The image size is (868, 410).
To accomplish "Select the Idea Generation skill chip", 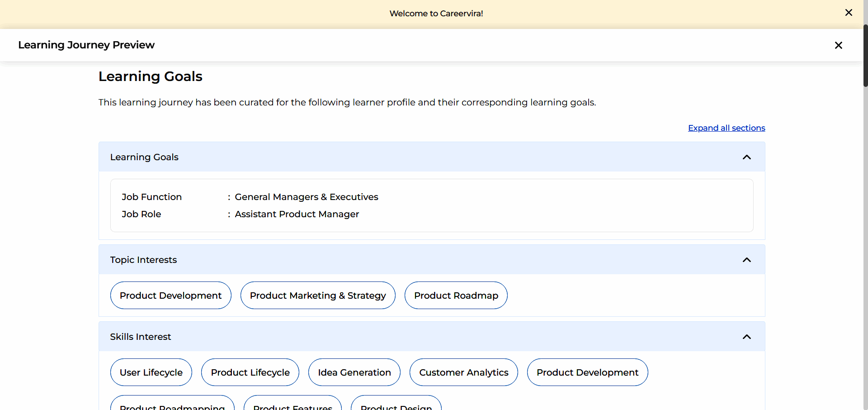I will [354, 372].
